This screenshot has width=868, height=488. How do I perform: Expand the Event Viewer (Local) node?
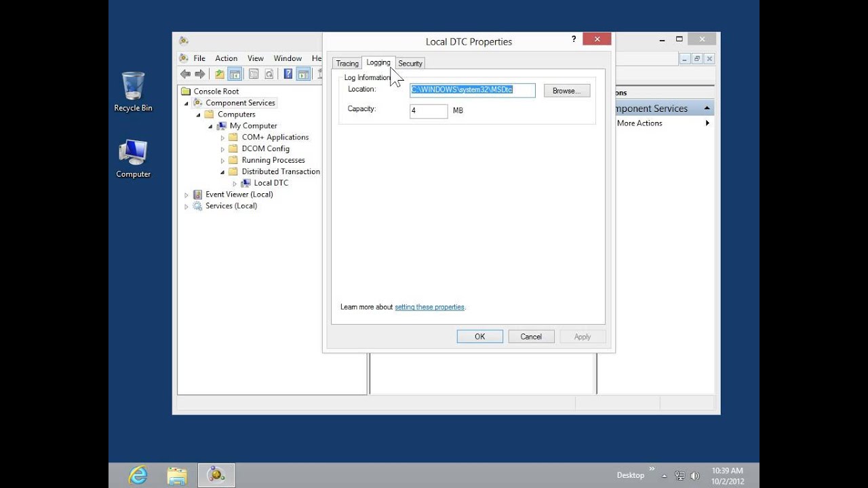pos(186,195)
